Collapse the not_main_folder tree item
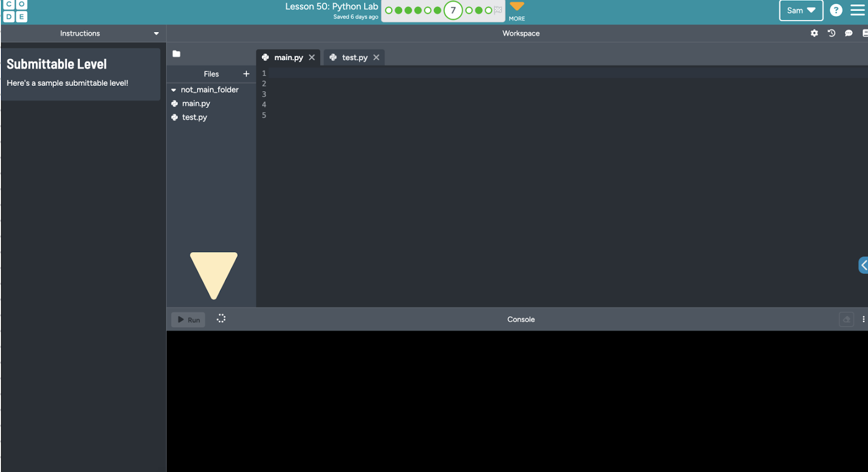868x472 pixels. click(x=174, y=90)
